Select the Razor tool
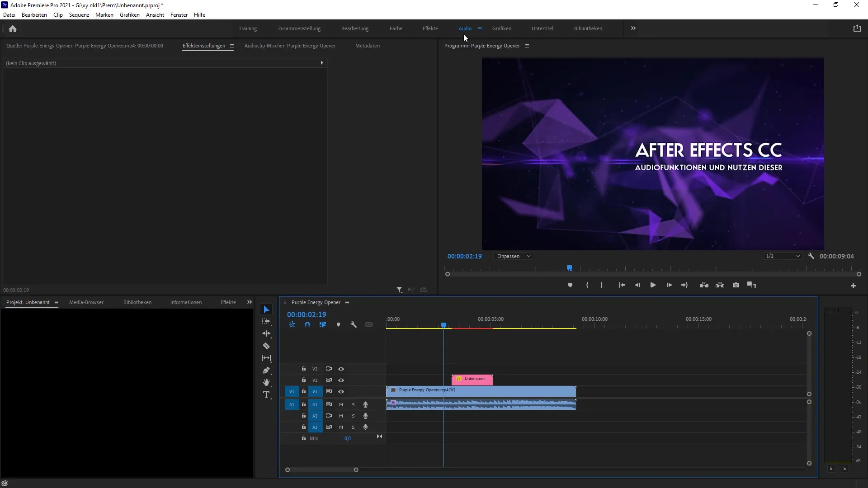868x488 pixels. pyautogui.click(x=266, y=346)
